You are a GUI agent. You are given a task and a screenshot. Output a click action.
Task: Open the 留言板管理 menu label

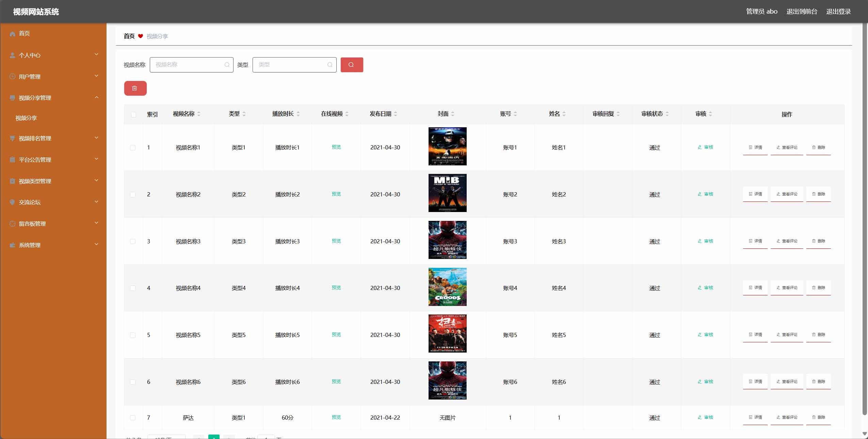point(32,224)
